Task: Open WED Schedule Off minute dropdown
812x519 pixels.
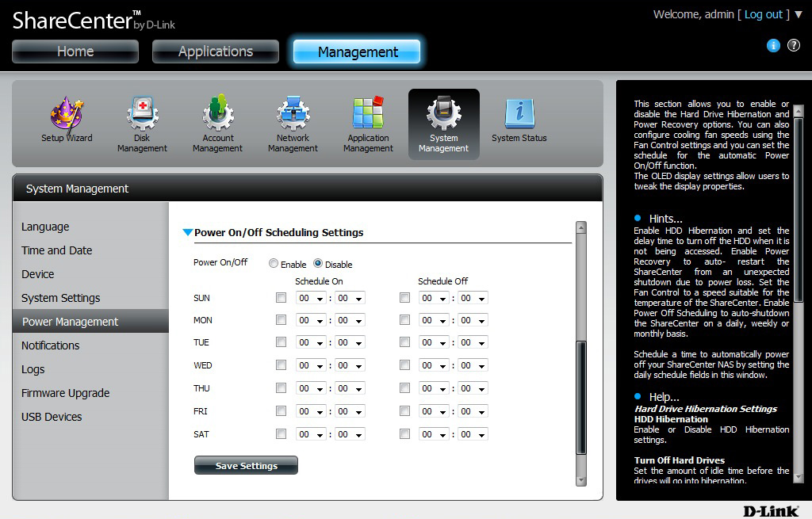Action: 473,365
